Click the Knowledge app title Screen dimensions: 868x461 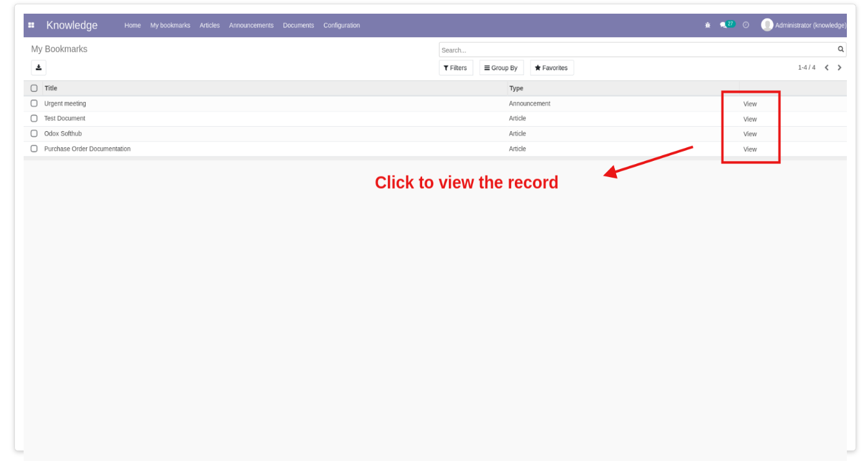coord(72,25)
